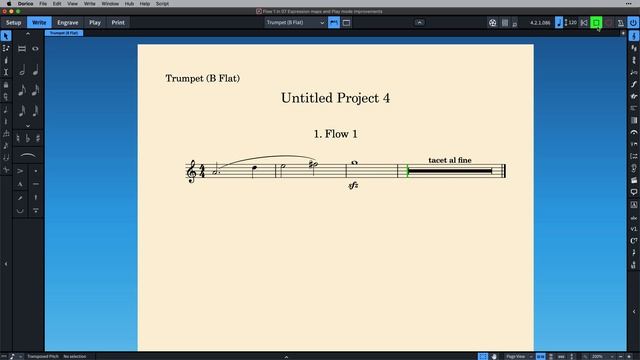Image resolution: width=640 pixels, height=360 pixels.
Task: Select the sfz dynamic marking
Action: pos(353,185)
